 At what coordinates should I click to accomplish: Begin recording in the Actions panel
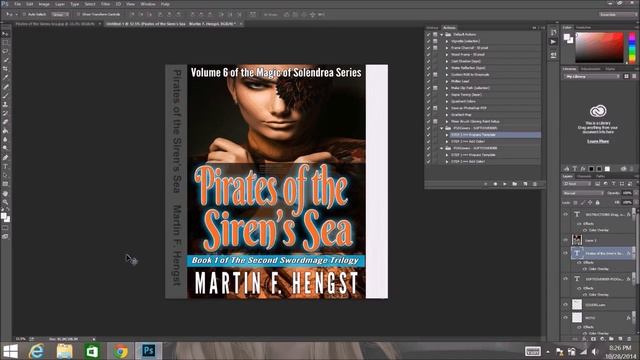495,184
